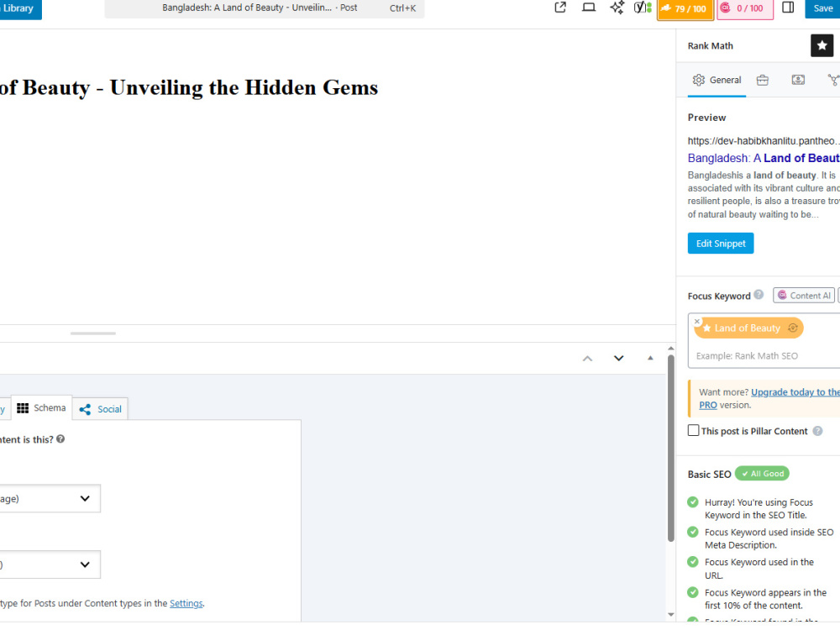Save the post

[822, 8]
